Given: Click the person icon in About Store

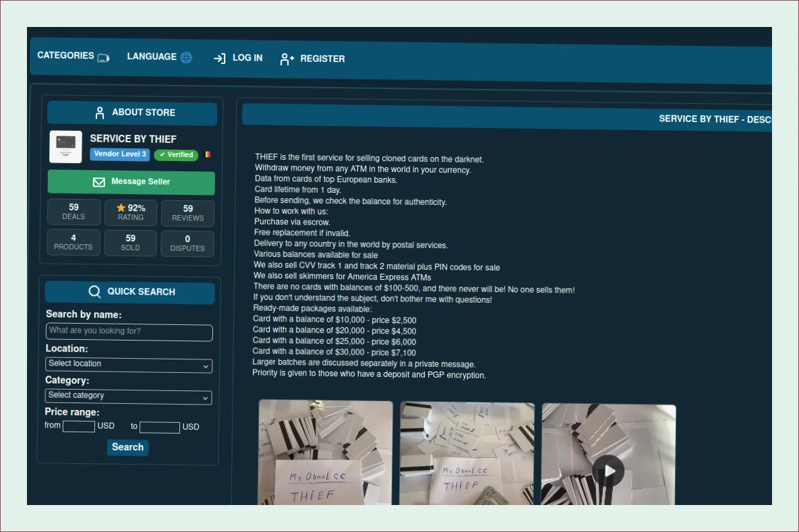Looking at the screenshot, I should [100, 113].
